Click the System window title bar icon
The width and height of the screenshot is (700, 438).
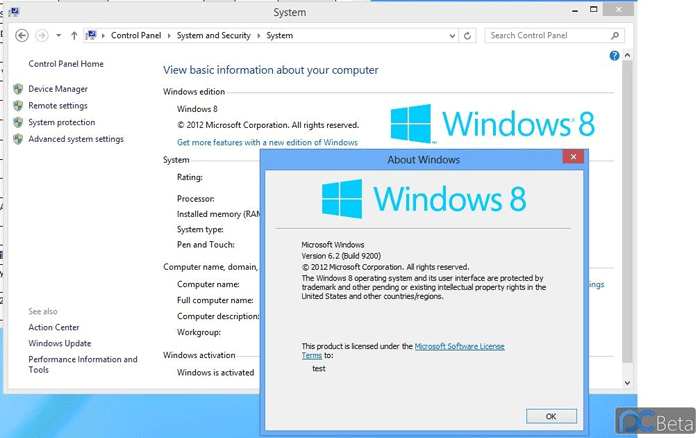[10, 12]
